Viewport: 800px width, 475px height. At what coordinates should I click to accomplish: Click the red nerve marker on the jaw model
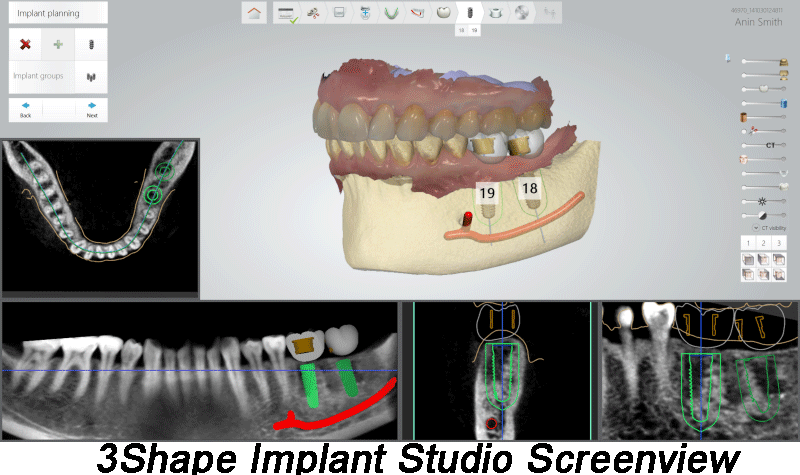(467, 218)
